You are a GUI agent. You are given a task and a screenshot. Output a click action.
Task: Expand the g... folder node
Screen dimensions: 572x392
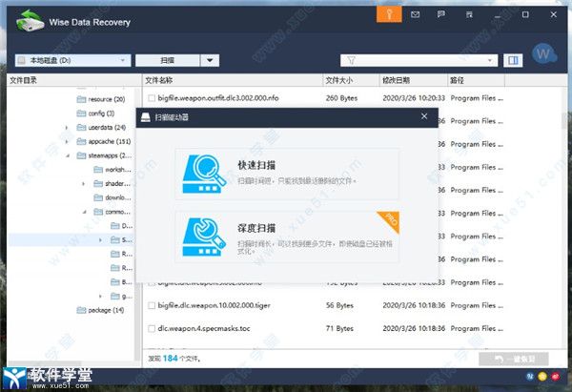click(101, 297)
